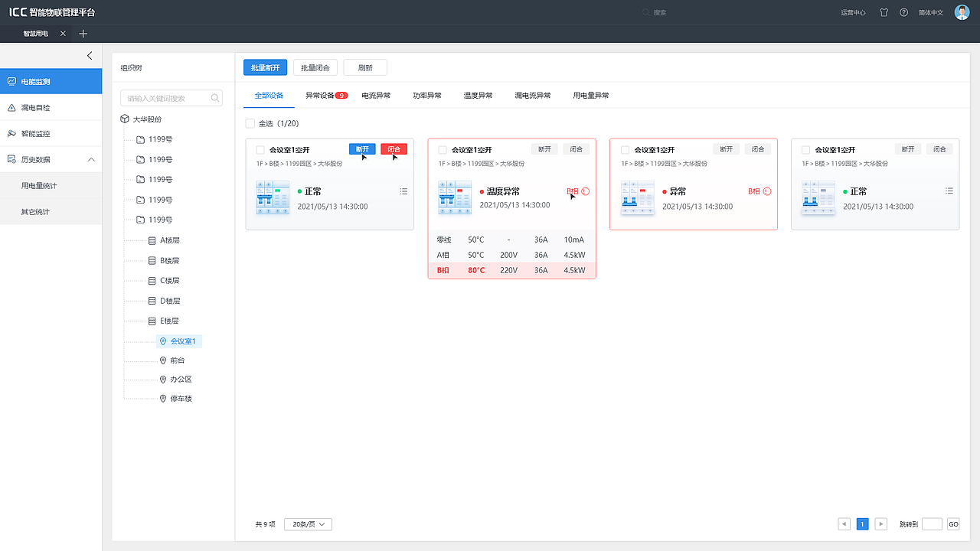980x551 pixels.
Task: Expand the 历史数据 sidebar section arrow
Action: point(91,159)
